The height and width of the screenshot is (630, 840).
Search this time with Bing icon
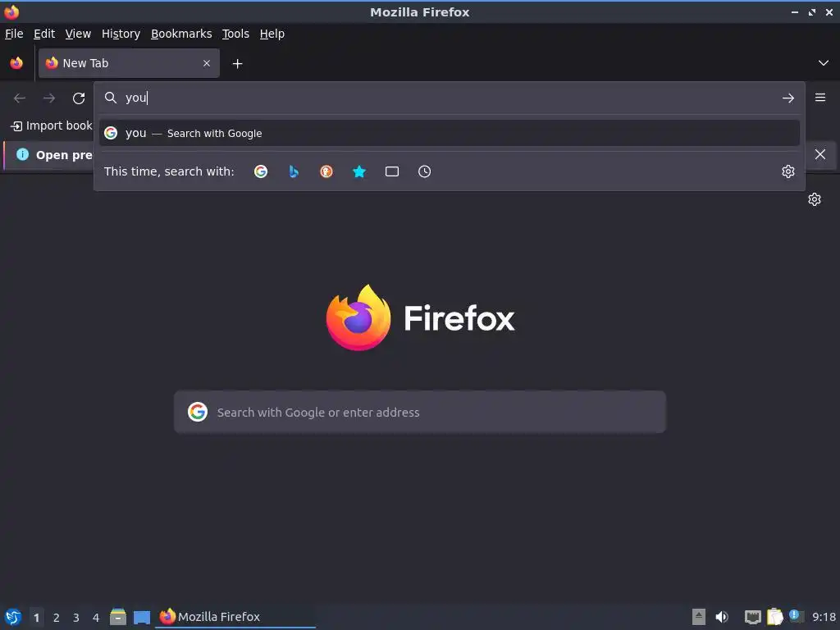pyautogui.click(x=294, y=171)
